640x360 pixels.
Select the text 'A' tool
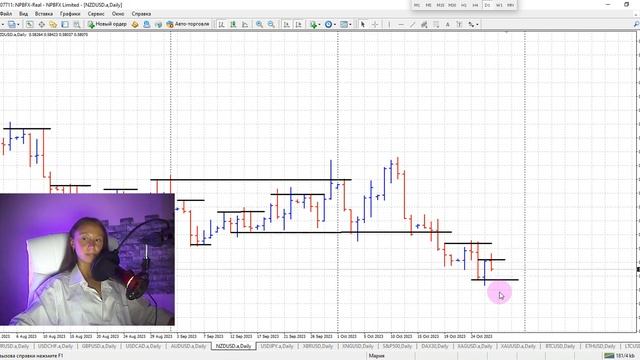click(x=448, y=24)
